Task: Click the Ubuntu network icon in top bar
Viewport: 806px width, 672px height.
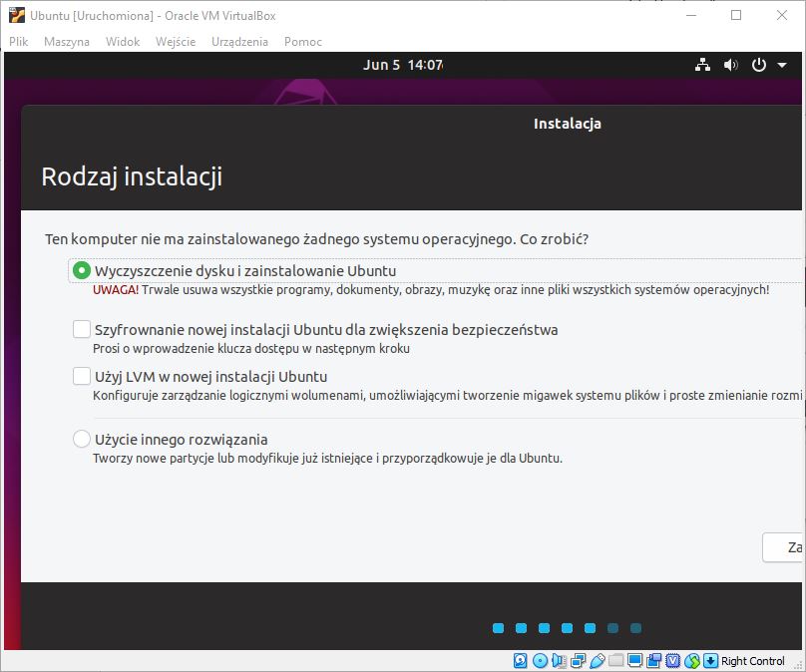Action: (702, 65)
